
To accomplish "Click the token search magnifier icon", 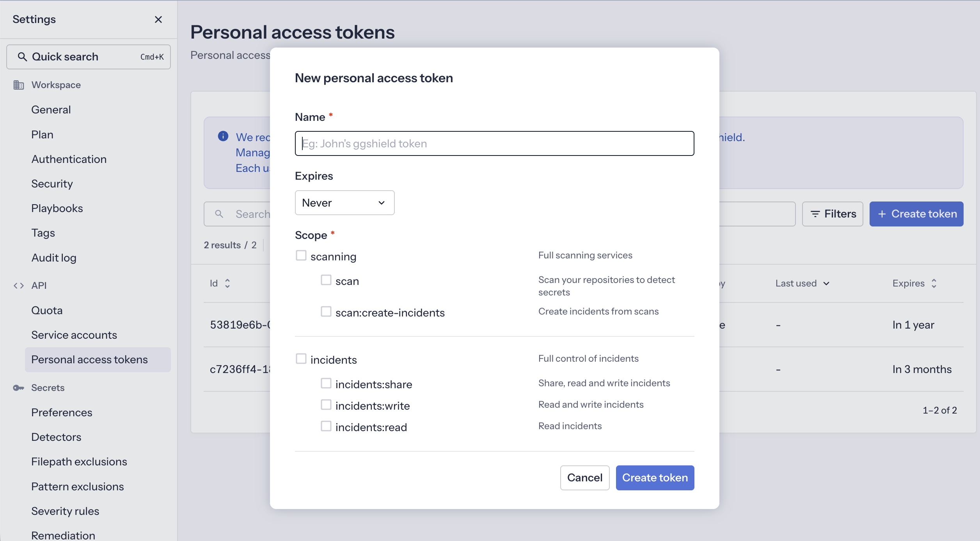I will 219,214.
